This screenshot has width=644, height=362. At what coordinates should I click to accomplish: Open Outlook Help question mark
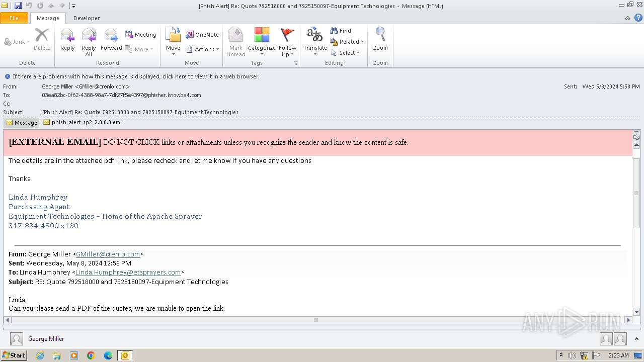(637, 18)
